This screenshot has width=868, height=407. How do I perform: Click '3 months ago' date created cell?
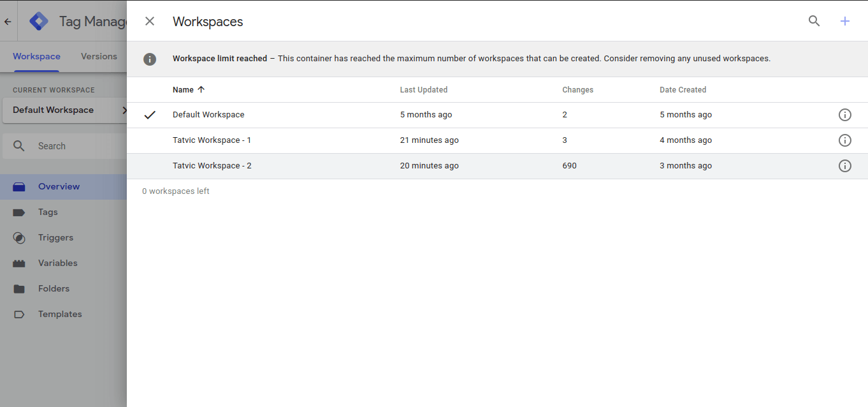tap(686, 166)
